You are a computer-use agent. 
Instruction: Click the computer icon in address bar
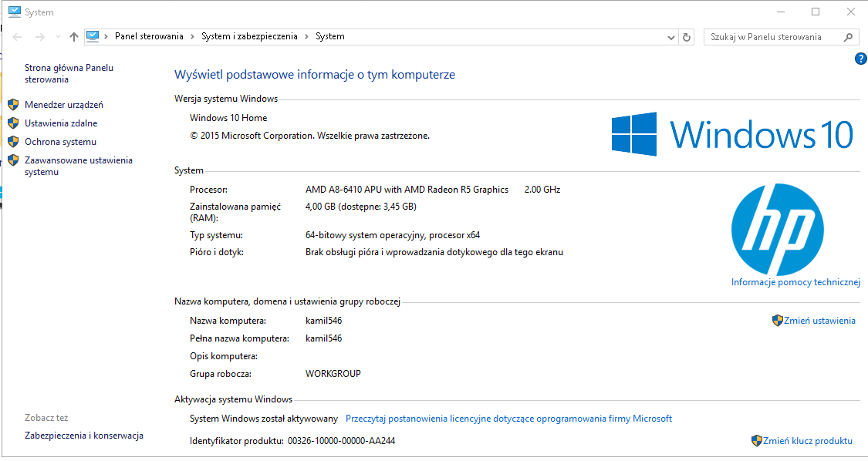(93, 36)
